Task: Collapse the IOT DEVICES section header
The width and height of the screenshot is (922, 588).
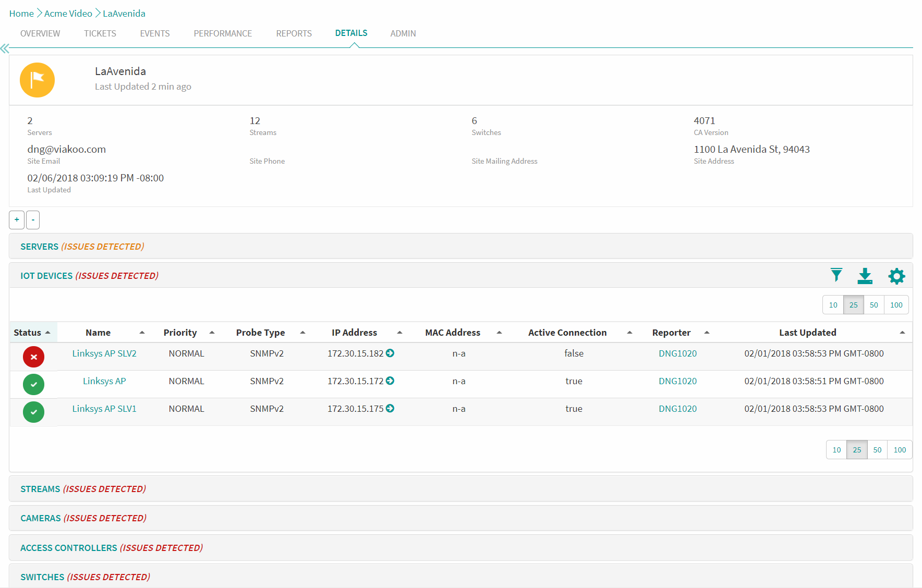Action: point(461,275)
